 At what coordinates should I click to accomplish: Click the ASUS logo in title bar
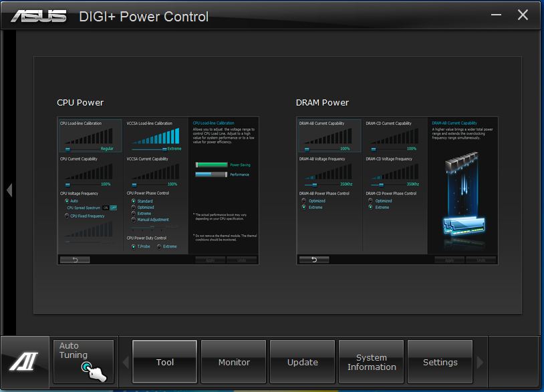[39, 16]
